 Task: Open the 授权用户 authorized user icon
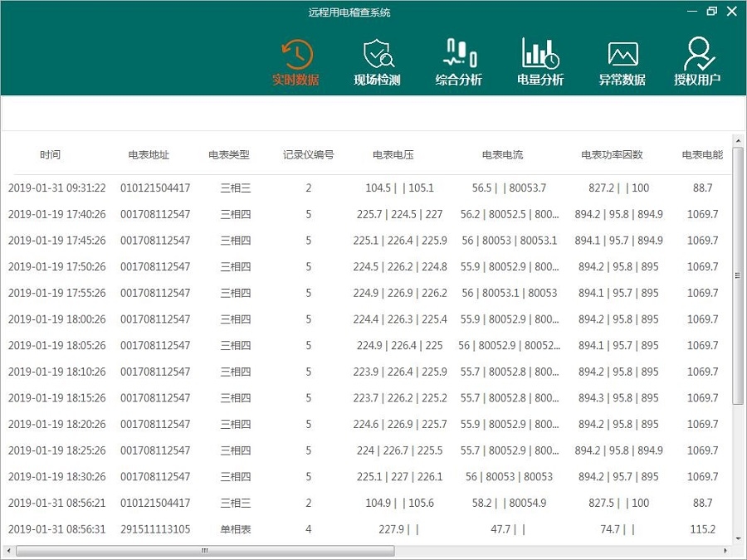[696, 63]
